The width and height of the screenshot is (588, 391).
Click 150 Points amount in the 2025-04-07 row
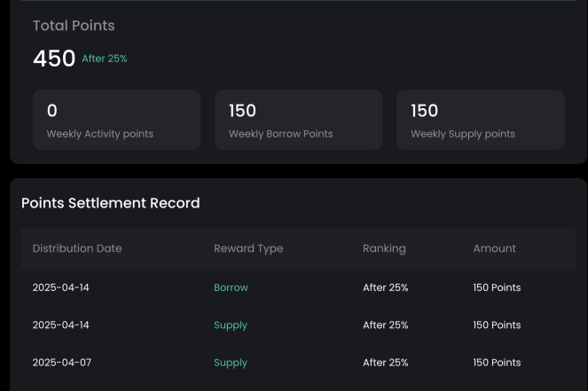[497, 363]
